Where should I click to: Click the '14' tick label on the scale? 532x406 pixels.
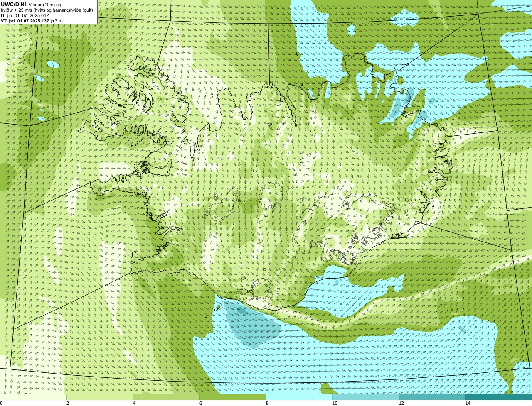(468, 403)
